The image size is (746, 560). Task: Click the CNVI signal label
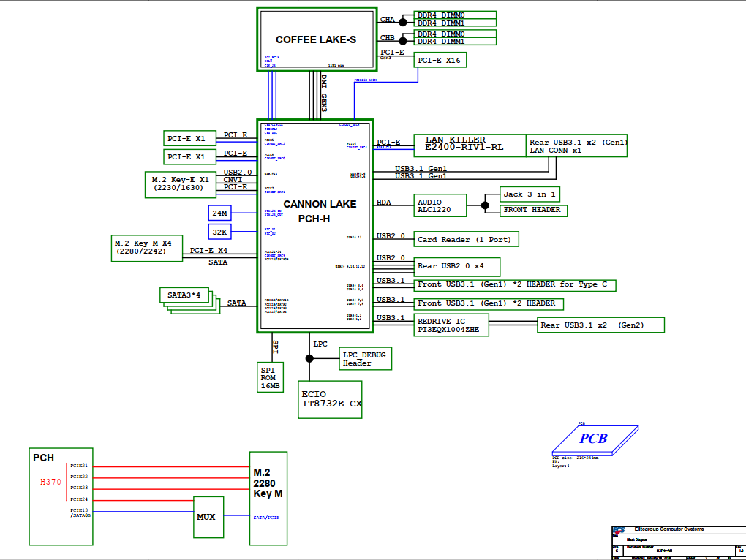[233, 180]
